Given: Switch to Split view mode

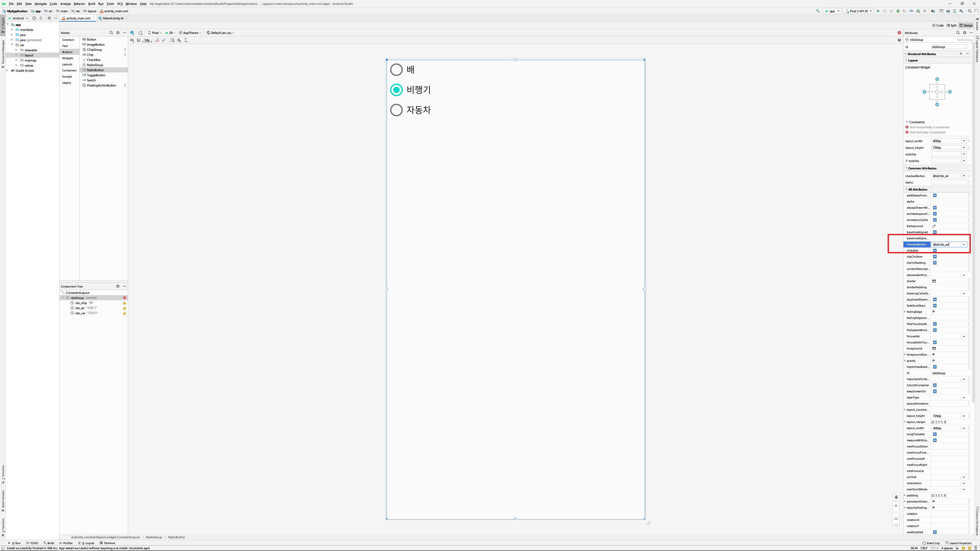Looking at the screenshot, I should [x=951, y=26].
